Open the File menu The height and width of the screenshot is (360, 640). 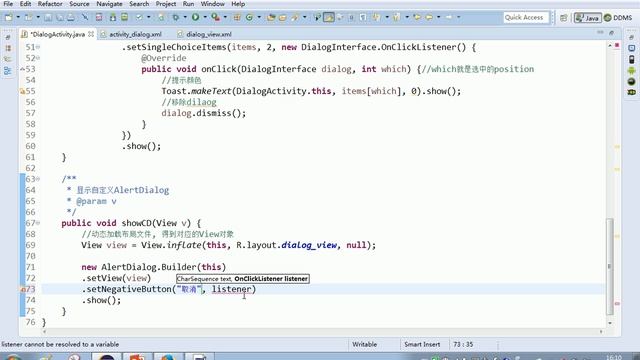tap(8, 4)
